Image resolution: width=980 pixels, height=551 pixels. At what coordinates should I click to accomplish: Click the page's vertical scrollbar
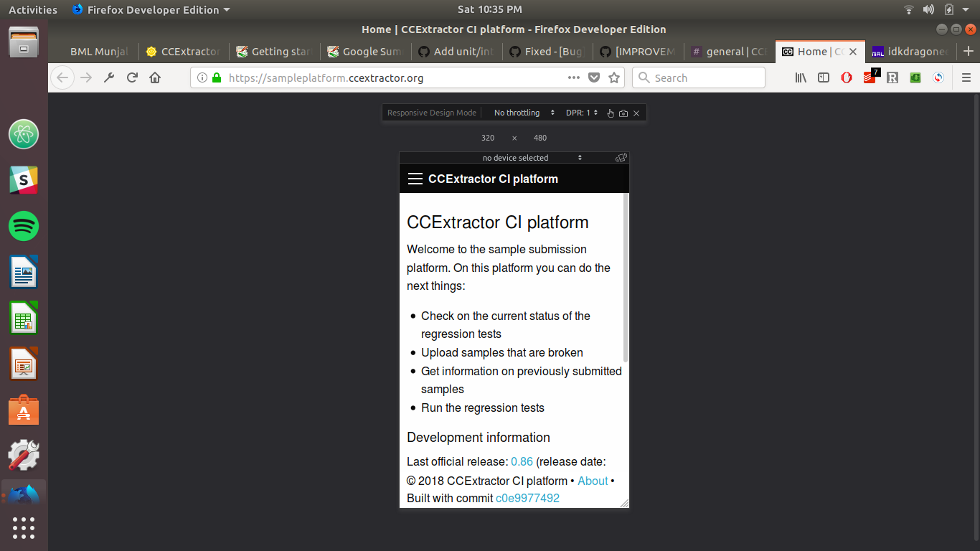626,278
